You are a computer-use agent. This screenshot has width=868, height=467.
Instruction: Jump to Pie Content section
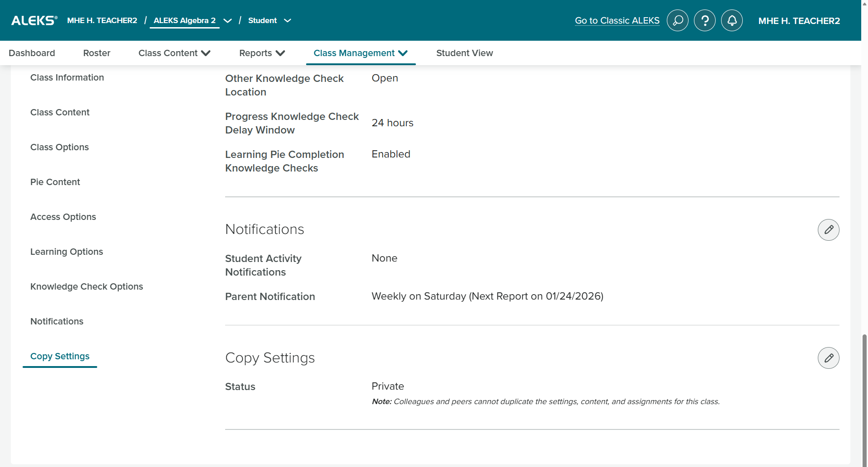coord(55,182)
